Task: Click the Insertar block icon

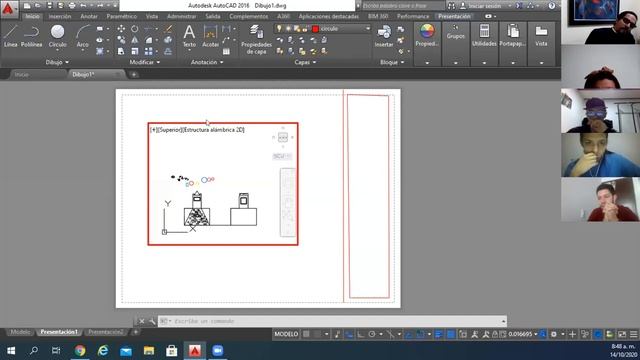Action: click(384, 36)
